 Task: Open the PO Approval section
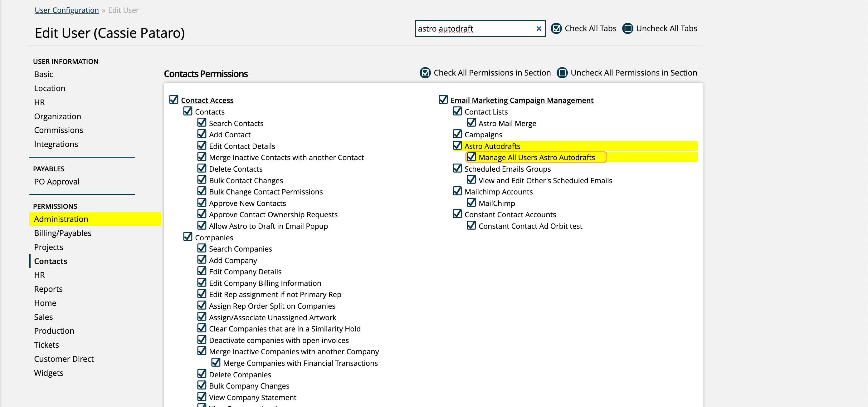(x=56, y=181)
